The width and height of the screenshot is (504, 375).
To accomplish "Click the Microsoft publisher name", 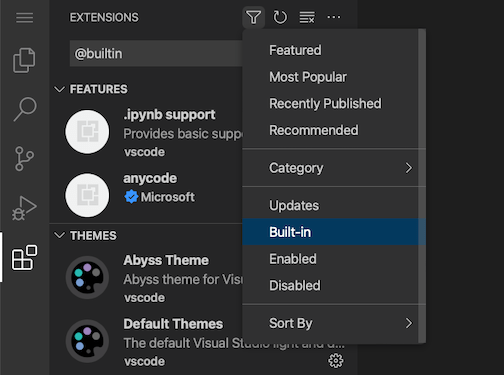I will [x=168, y=197].
